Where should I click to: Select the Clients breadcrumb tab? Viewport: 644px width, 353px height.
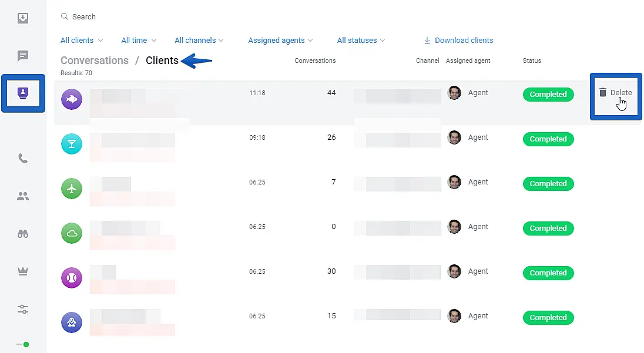[x=162, y=60]
